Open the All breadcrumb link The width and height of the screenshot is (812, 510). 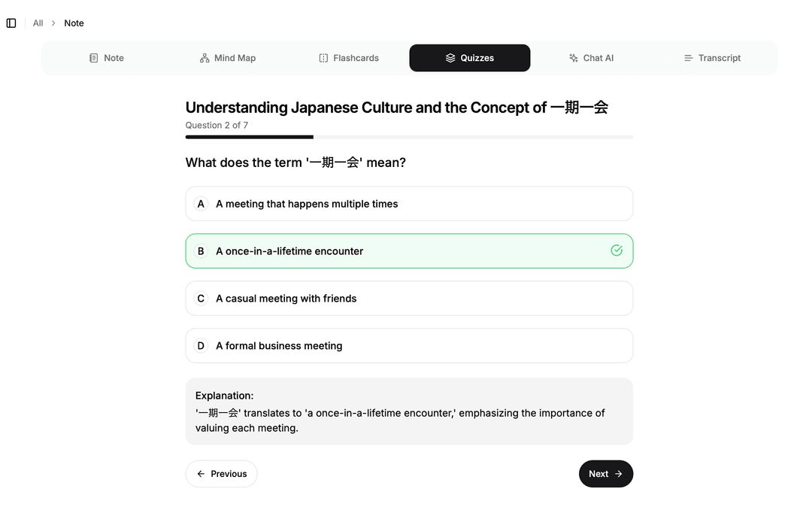pos(38,23)
